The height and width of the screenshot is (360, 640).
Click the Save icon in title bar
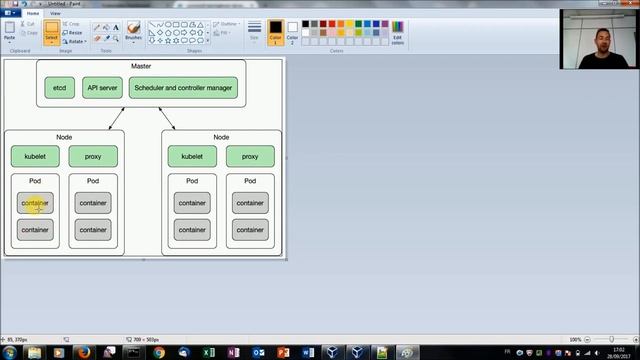coord(16,4)
